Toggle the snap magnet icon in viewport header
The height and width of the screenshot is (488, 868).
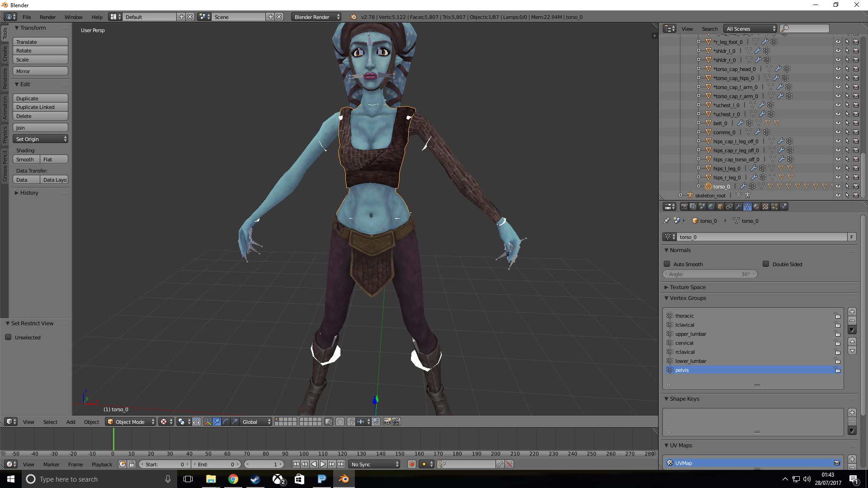[x=351, y=422]
